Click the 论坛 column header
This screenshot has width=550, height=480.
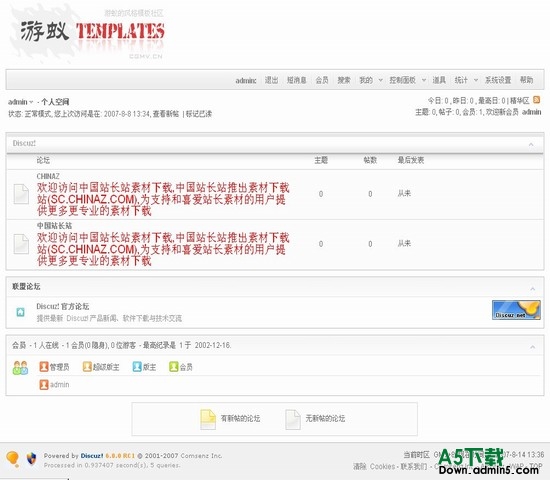[43, 160]
